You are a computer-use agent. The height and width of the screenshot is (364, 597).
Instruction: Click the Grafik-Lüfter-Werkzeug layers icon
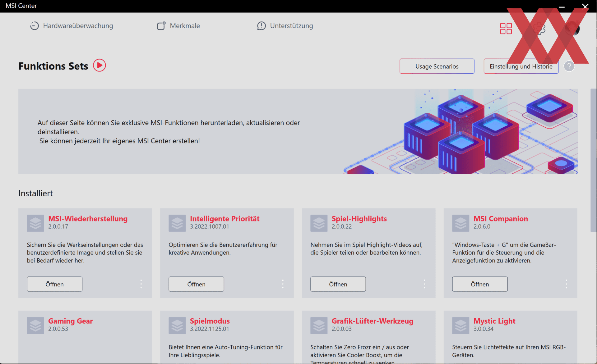pos(319,325)
